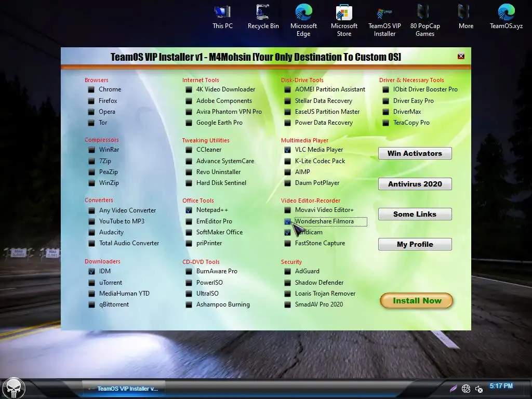Tick the qBittorrent checkbox
532x399 pixels.
91,304
